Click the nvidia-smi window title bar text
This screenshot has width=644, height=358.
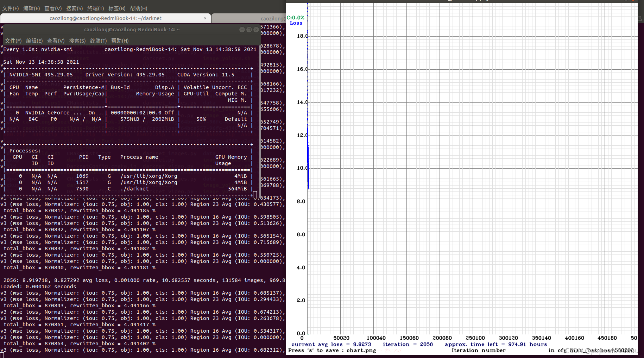[x=132, y=30]
